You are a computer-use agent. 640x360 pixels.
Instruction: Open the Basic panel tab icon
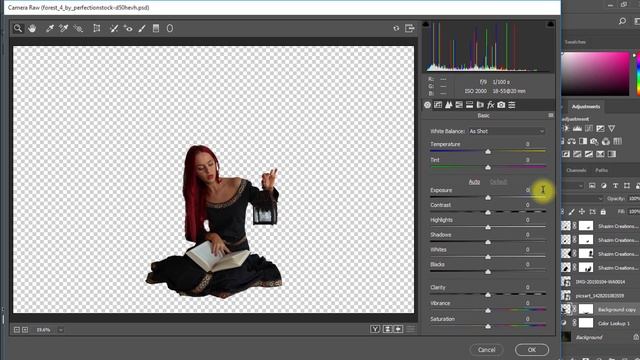point(427,105)
